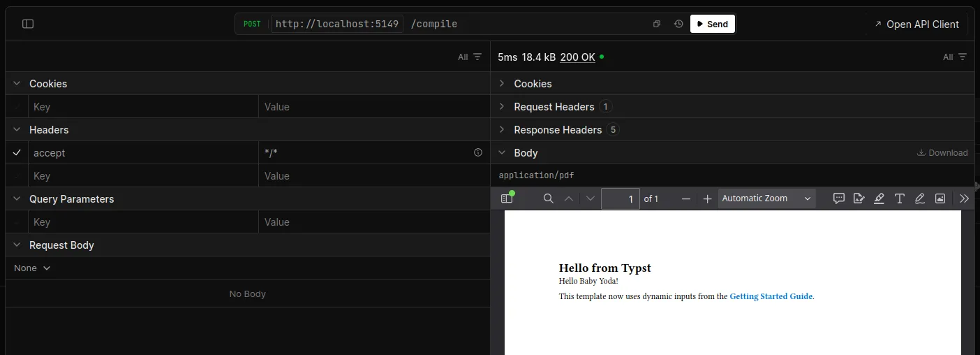This screenshot has height=355, width=980.
Task: Select the PDF comment annotation tool
Action: click(839, 198)
